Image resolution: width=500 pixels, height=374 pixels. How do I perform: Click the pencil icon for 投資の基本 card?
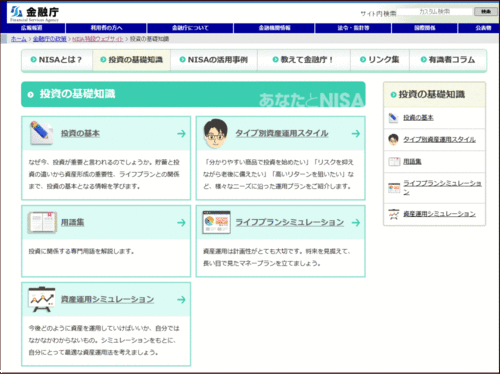point(41,133)
